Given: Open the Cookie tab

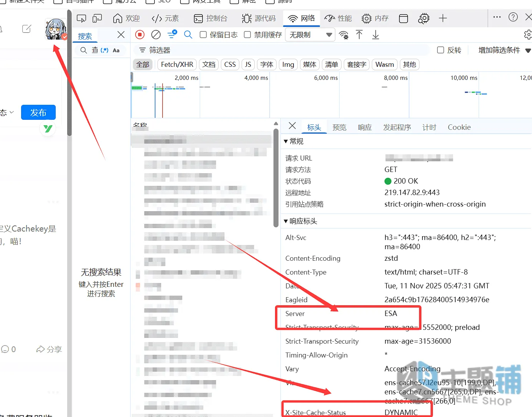Looking at the screenshot, I should (x=459, y=127).
